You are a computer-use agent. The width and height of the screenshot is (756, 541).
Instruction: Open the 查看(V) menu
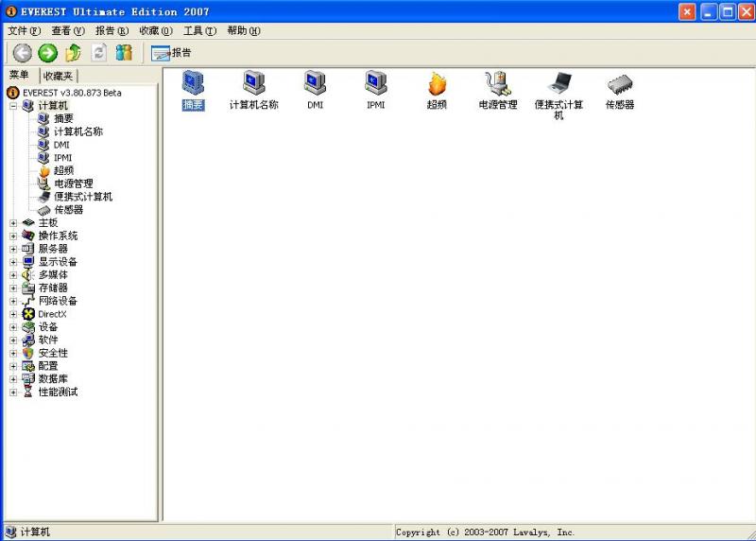(68, 31)
